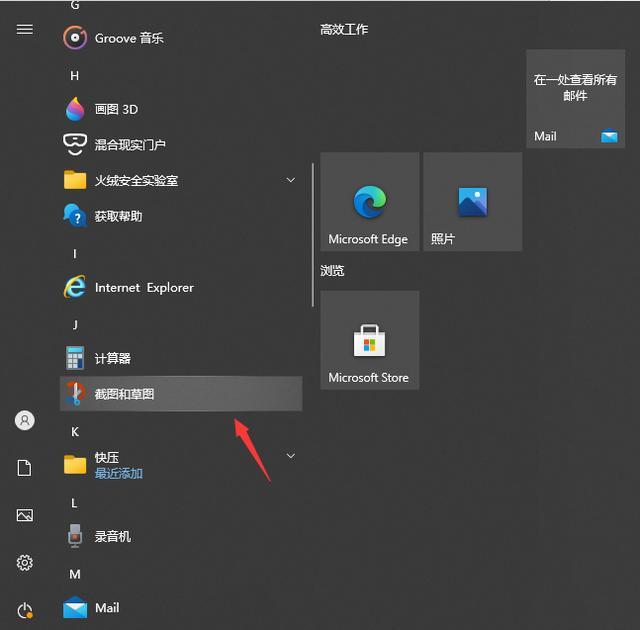Open the 计算器 calculator icon
The height and width of the screenshot is (630, 640).
[x=75, y=358]
